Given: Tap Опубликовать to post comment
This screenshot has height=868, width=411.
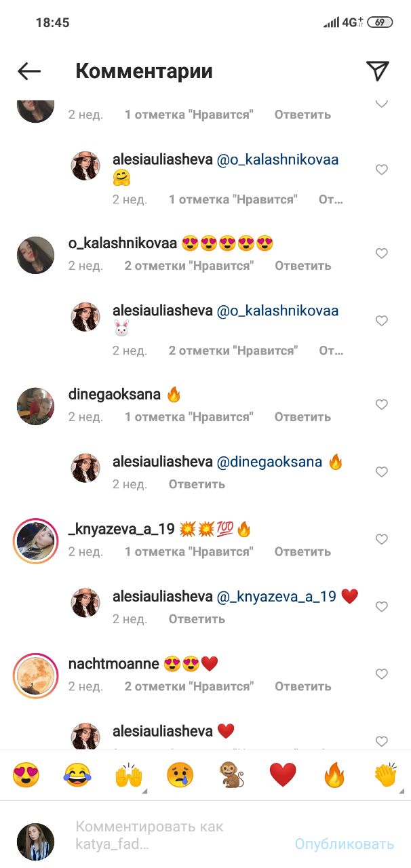Looking at the screenshot, I should 344,844.
